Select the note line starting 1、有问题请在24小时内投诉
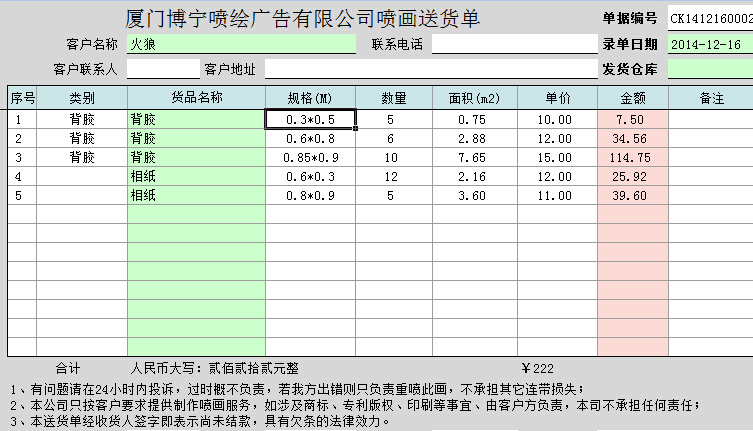The width and height of the screenshot is (753, 431). tap(297, 389)
